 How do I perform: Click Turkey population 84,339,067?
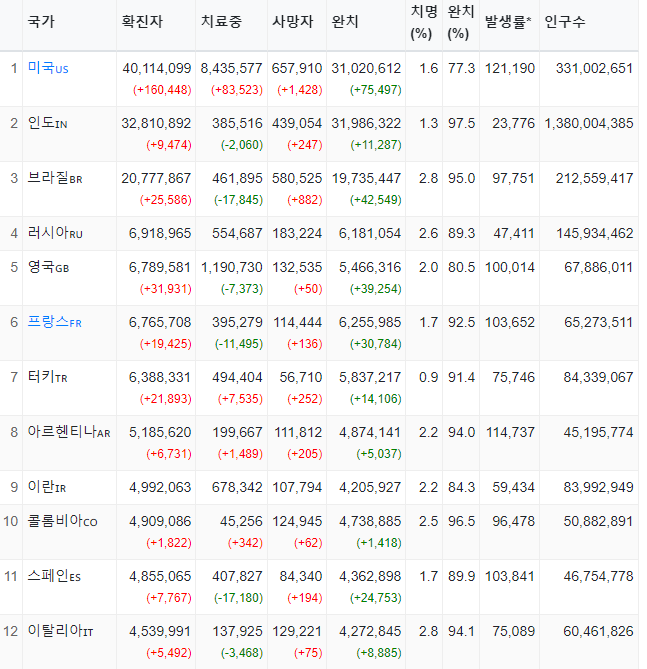pos(598,378)
